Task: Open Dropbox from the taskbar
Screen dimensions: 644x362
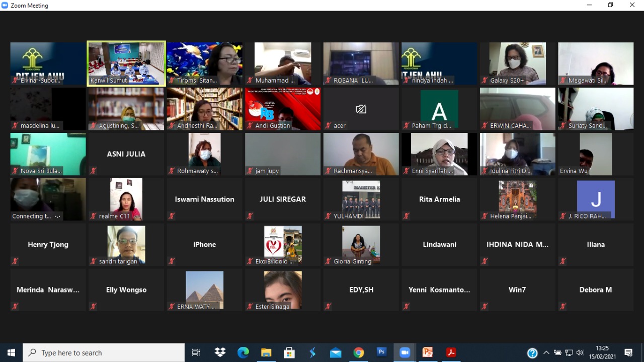Action: click(220, 352)
